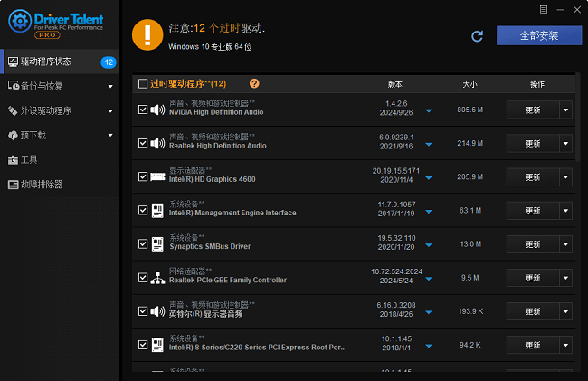
Task: Click 更新 for NVIDIA High Definition Audio
Action: tap(533, 110)
